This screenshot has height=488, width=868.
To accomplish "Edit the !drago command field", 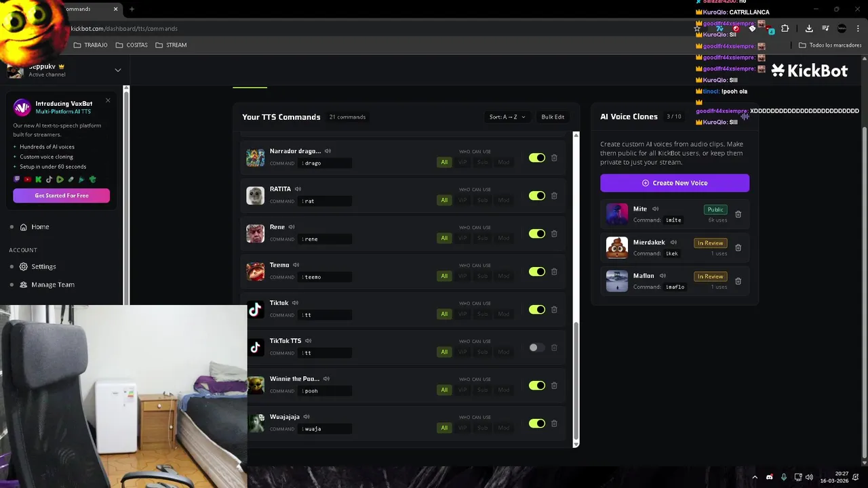I will [x=325, y=163].
